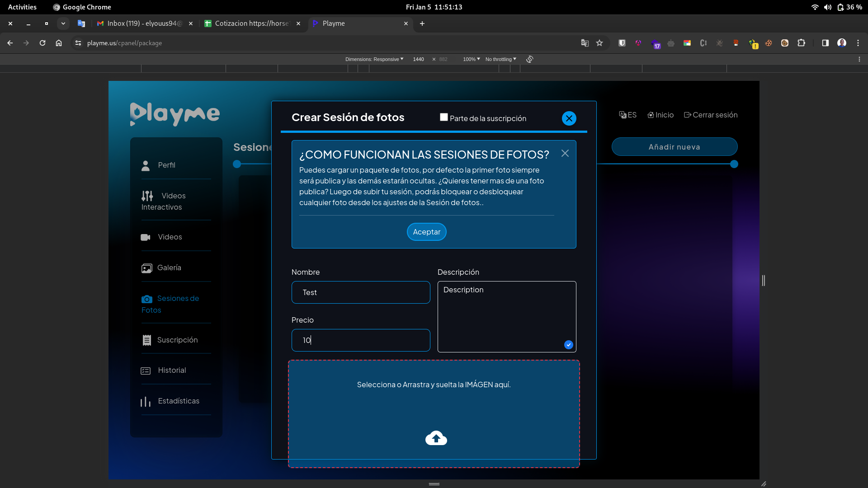The height and width of the screenshot is (488, 868).
Task: Expand the Dimensions Responsive dropdown
Action: (x=374, y=59)
